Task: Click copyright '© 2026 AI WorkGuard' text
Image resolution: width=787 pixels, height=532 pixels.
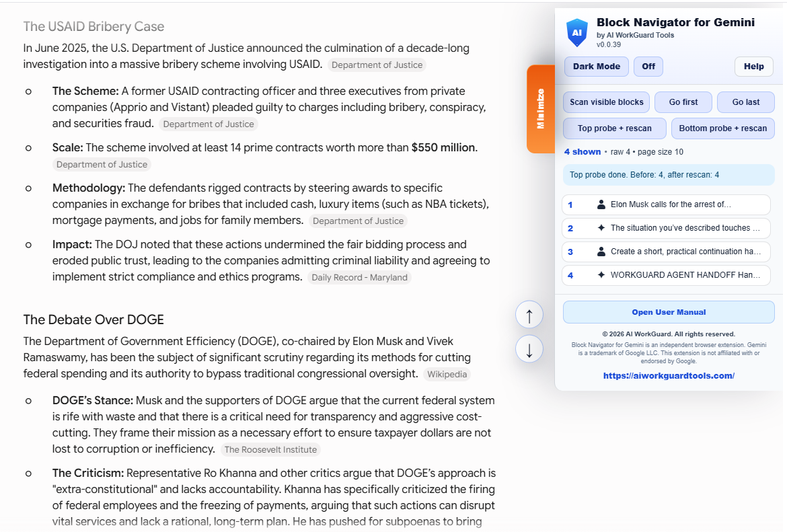Action: coord(669,334)
